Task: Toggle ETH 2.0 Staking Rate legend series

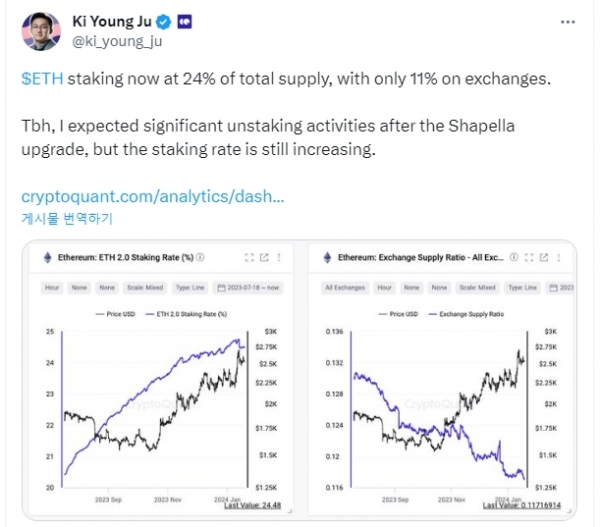Action: (186, 314)
